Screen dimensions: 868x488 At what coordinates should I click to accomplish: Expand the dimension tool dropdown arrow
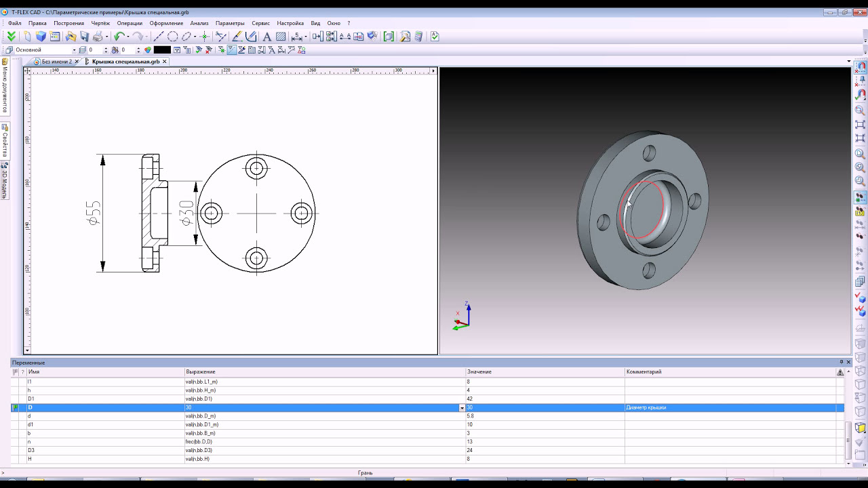click(306, 37)
